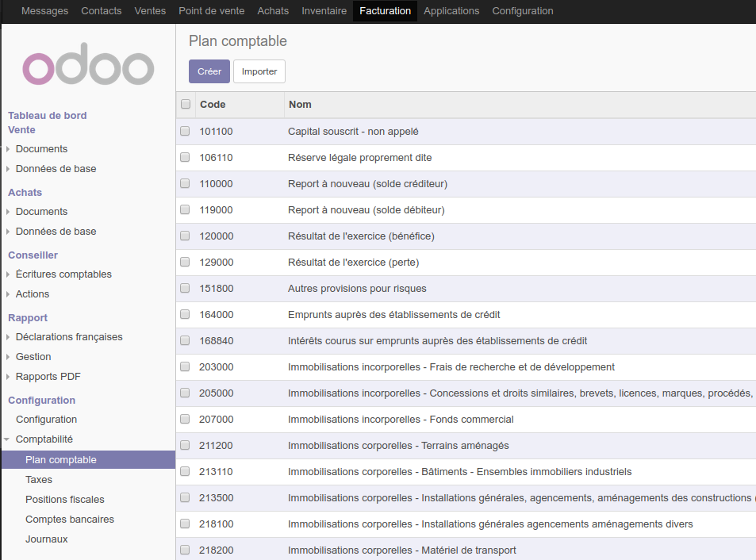Expand Écritures comptables in sidebar
The width and height of the screenshot is (756, 560).
pyautogui.click(x=63, y=274)
